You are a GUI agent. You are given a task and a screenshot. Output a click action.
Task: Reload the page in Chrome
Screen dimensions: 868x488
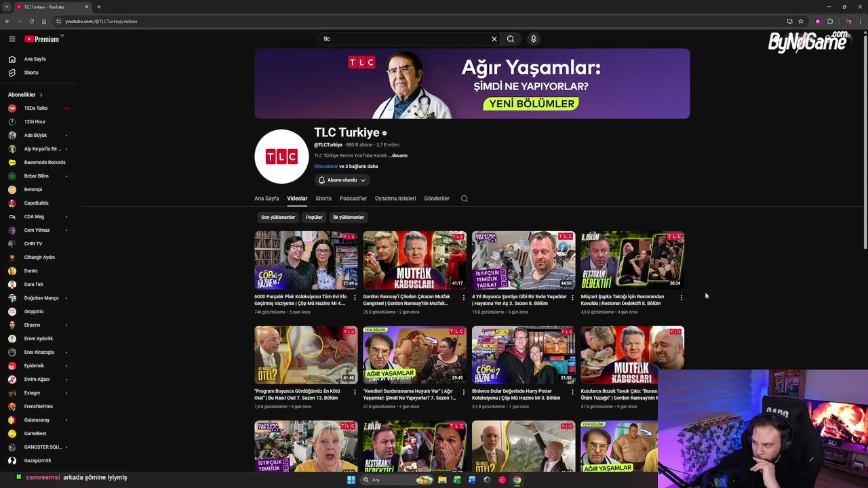(x=31, y=21)
